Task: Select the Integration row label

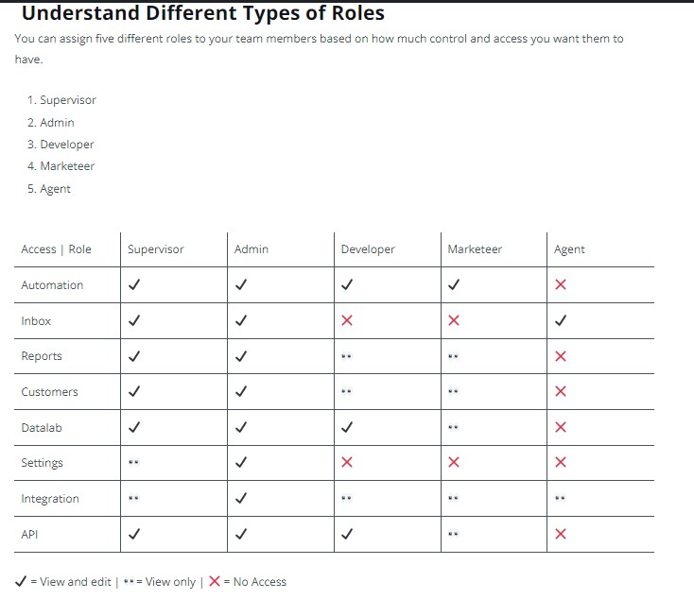Action: [x=50, y=499]
